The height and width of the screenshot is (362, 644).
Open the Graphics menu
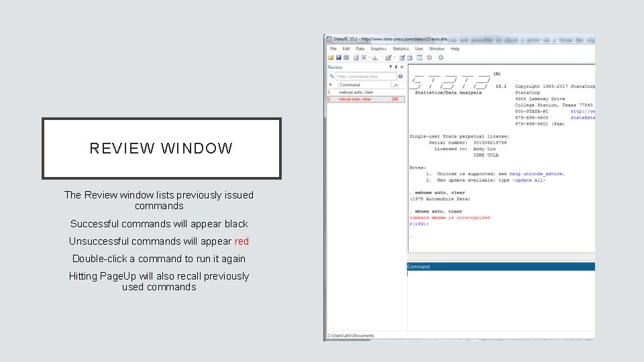pyautogui.click(x=378, y=49)
